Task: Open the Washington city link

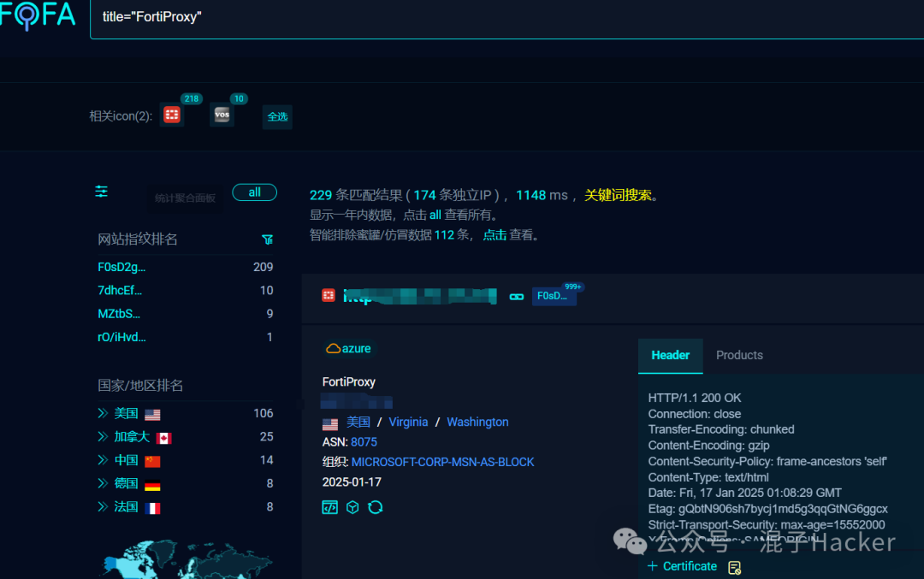Action: (x=477, y=422)
